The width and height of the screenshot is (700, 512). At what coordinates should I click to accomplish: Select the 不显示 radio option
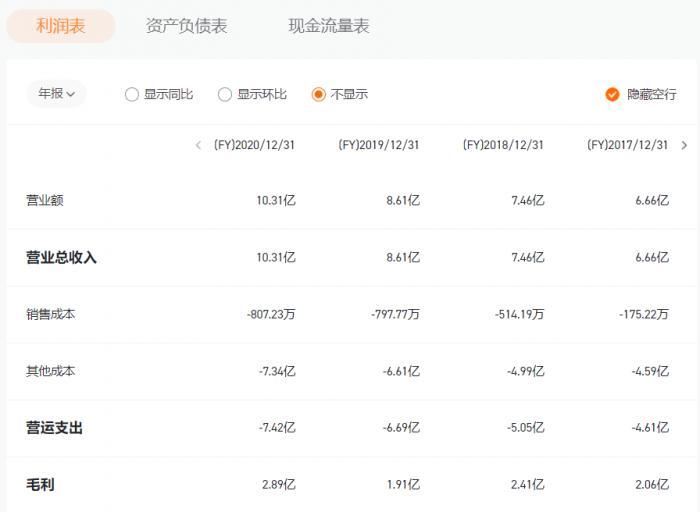319,94
